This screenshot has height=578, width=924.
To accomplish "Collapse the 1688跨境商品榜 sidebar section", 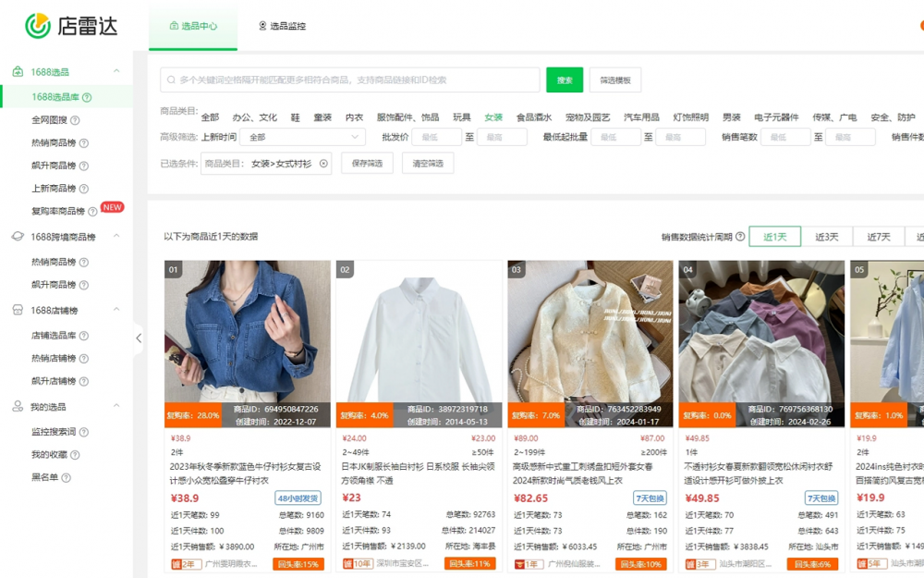I will (116, 237).
